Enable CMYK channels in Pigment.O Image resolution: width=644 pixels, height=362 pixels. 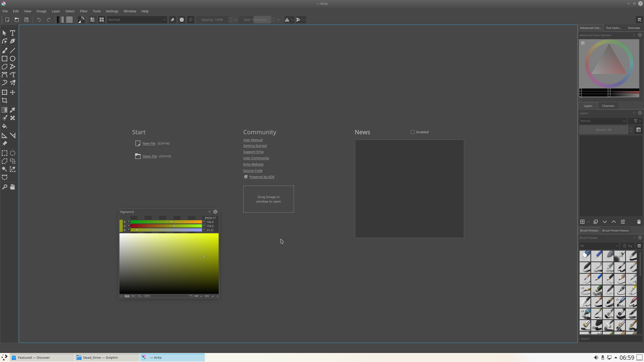[x=147, y=296]
